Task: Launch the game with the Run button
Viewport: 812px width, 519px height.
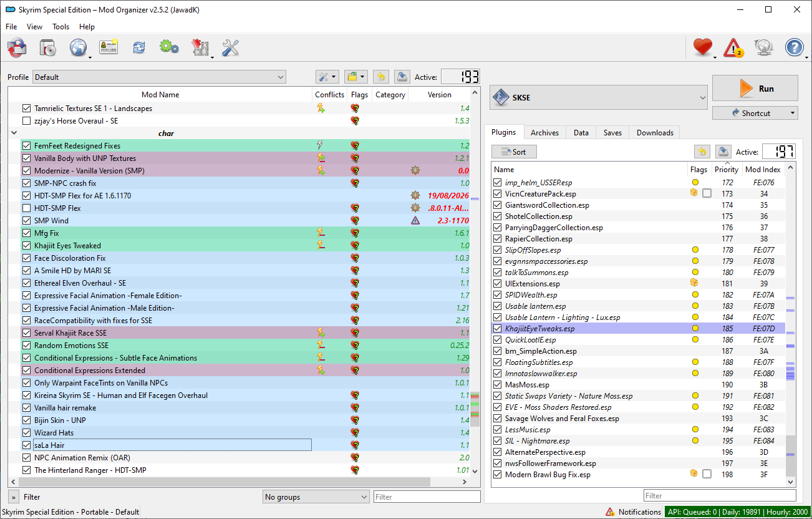Action: pyautogui.click(x=755, y=88)
